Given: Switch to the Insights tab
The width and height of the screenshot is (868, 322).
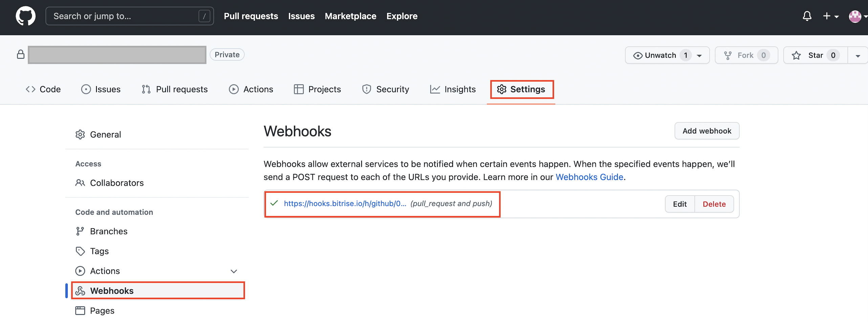Looking at the screenshot, I should [453, 89].
